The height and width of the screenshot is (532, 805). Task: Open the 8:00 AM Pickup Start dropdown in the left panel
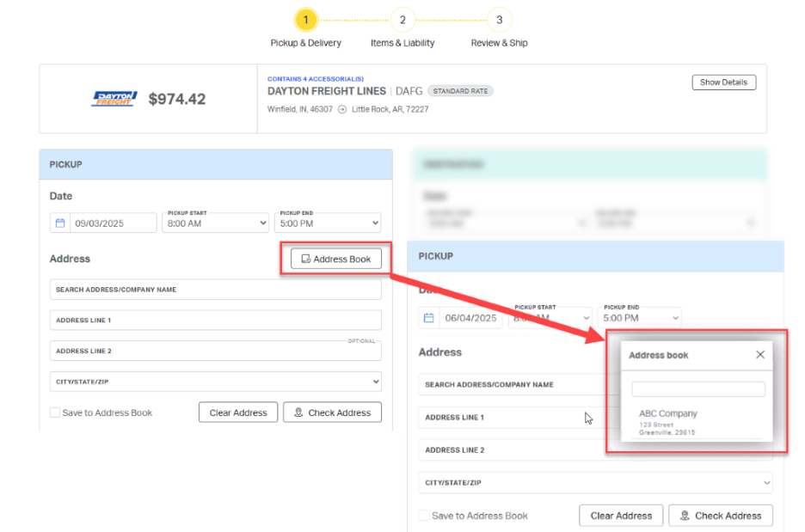click(x=215, y=223)
